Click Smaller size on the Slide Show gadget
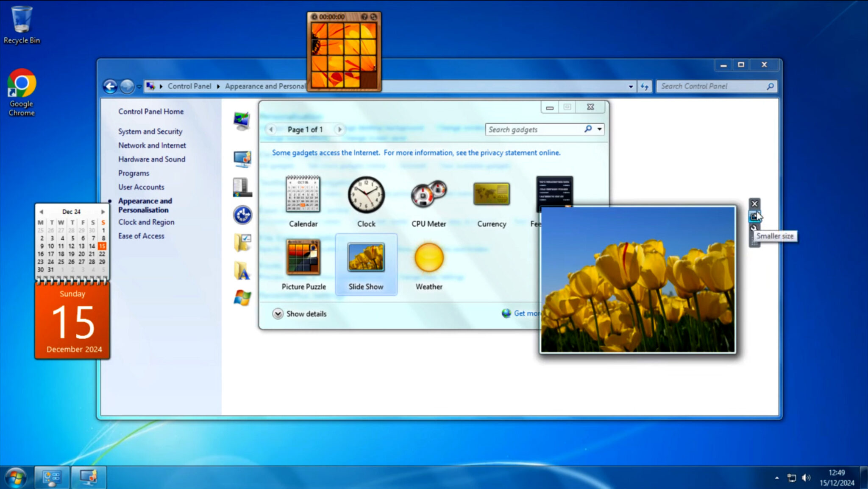 click(755, 216)
